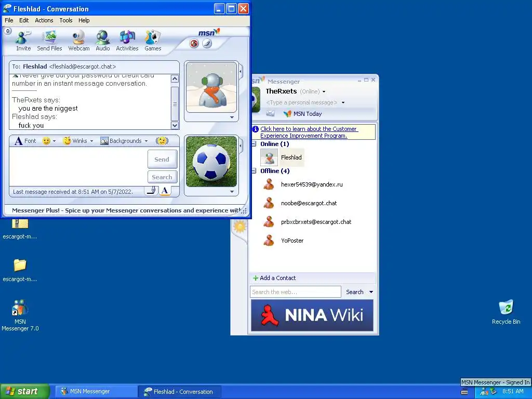The height and width of the screenshot is (399, 532).
Task: Click the red block contact icon
Action: tap(194, 44)
